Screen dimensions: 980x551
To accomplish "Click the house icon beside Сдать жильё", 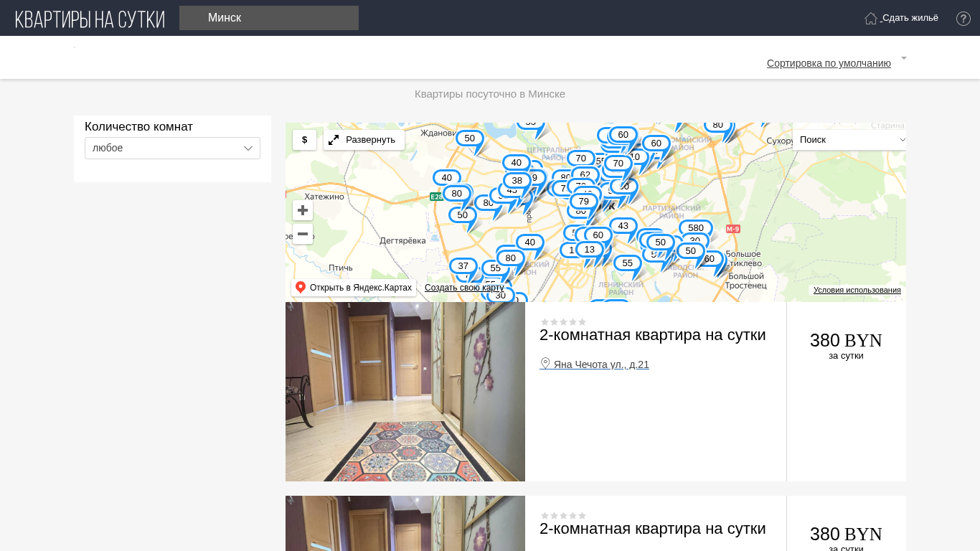I will click(x=870, y=19).
